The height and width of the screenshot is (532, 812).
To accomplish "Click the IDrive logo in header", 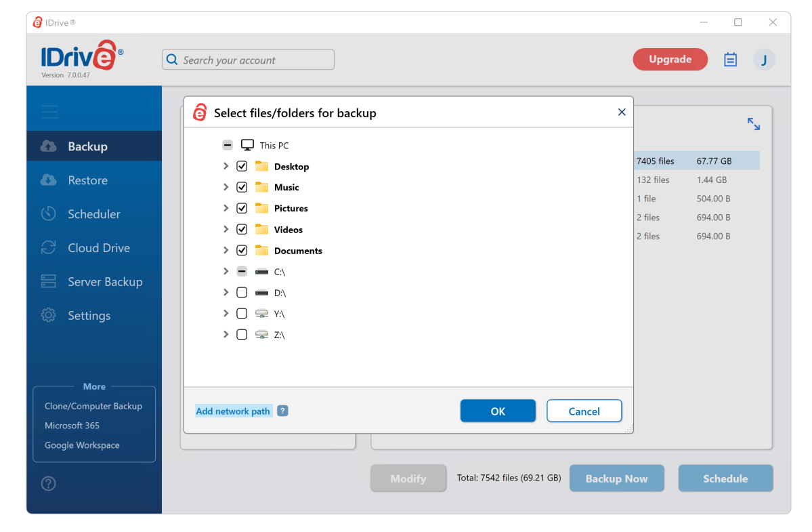I will tap(82, 56).
